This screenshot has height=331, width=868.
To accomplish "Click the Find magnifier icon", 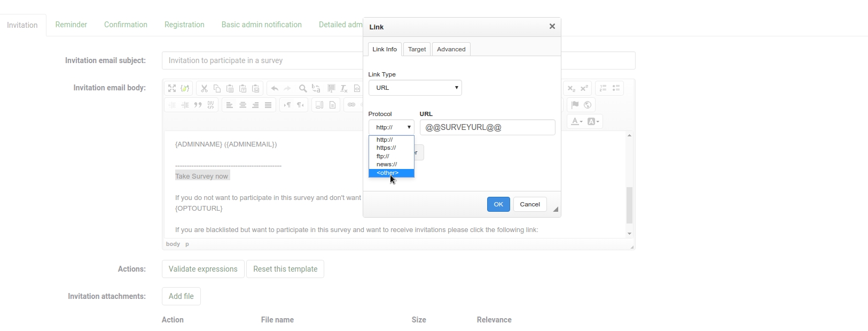I will [303, 89].
